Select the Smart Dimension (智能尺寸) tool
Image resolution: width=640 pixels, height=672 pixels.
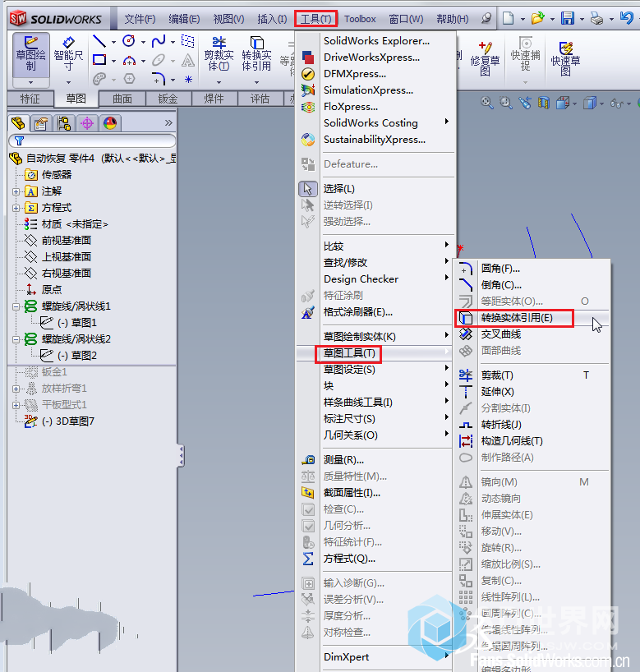[69, 54]
